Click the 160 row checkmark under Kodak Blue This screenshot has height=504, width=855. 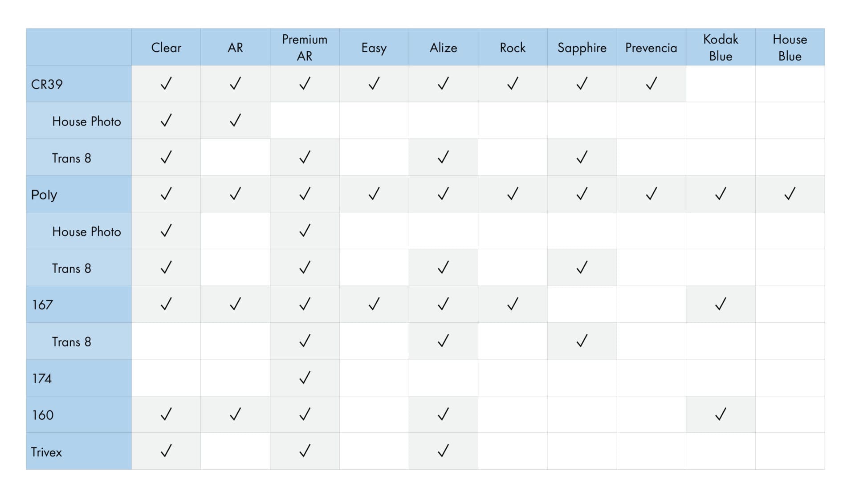[x=721, y=415]
